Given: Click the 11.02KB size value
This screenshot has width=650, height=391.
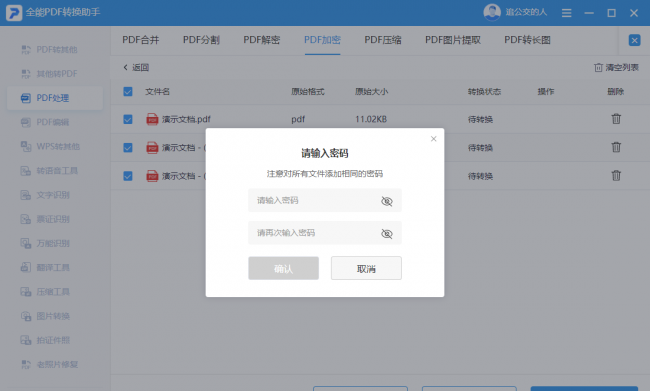Looking at the screenshot, I should 371,119.
